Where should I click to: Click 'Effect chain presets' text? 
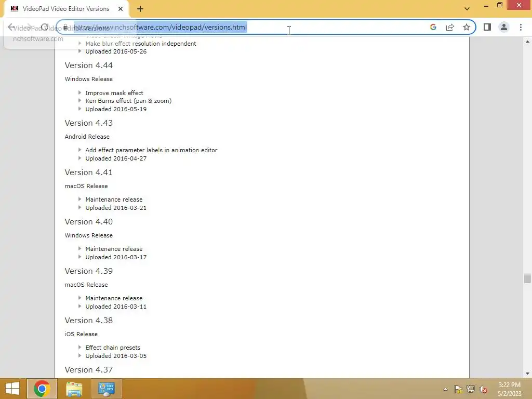click(113, 348)
